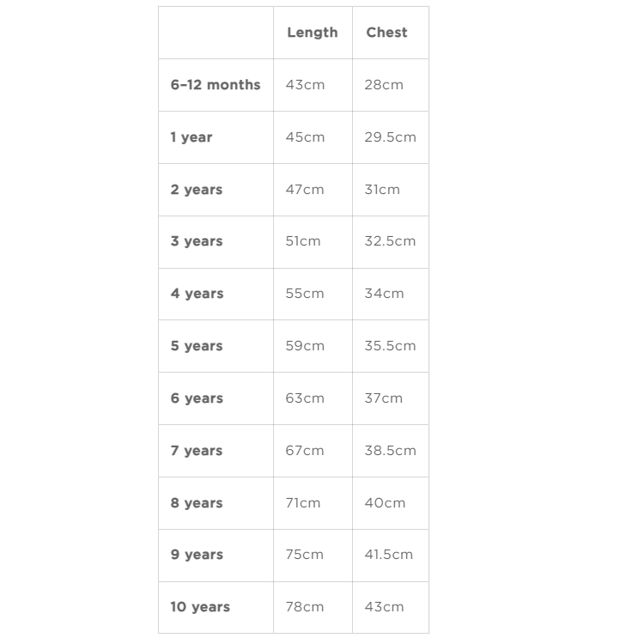644x644 pixels.
Task: Click the 43cm length value
Action: (305, 85)
